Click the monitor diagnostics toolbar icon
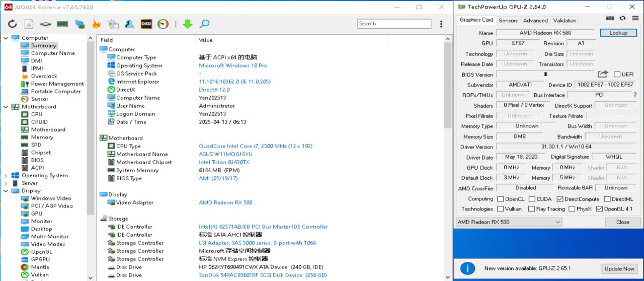The height and width of the screenshot is (281, 644). [x=79, y=24]
